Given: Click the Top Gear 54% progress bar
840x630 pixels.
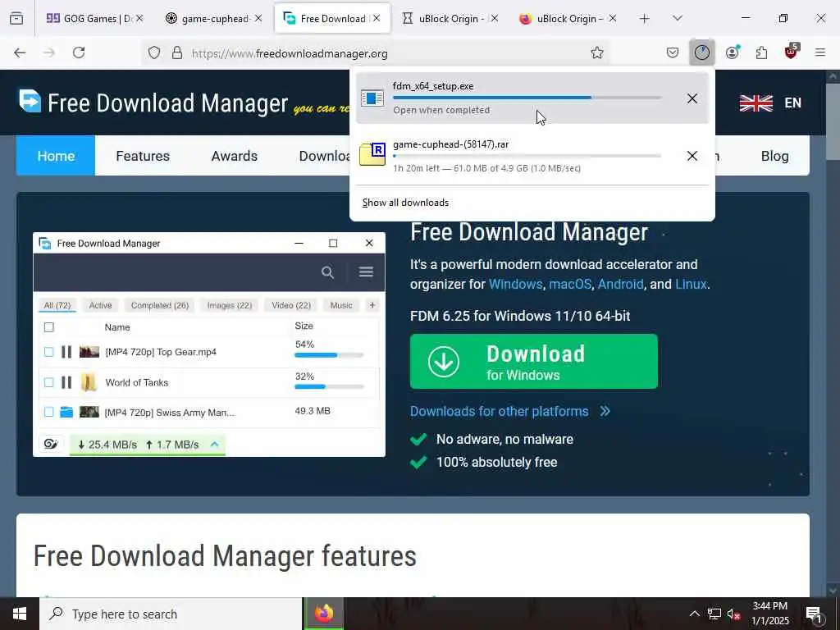Looking at the screenshot, I should coord(329,354).
